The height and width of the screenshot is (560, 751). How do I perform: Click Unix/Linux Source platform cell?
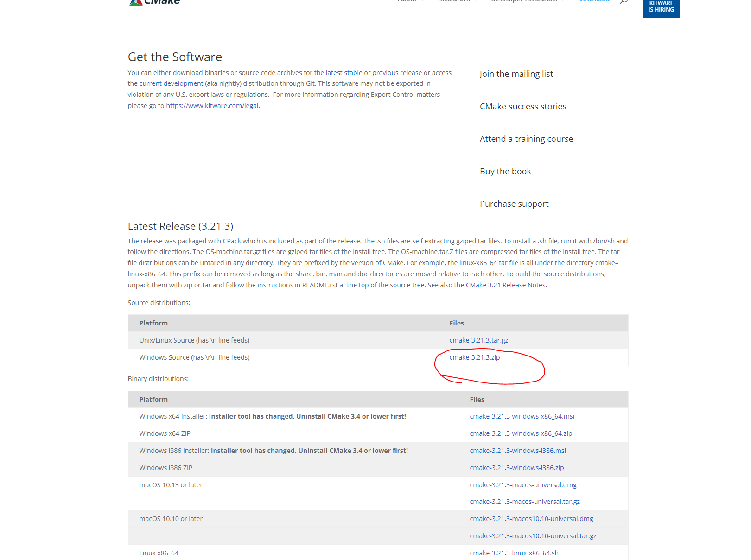(x=194, y=340)
